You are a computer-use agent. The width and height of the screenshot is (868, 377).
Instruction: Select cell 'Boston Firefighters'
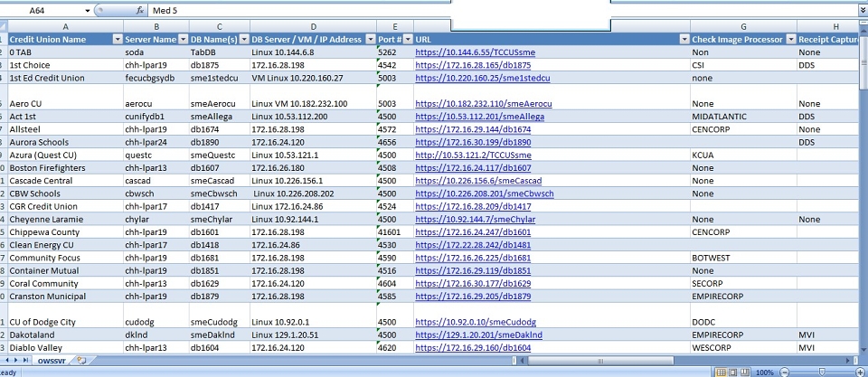point(65,168)
